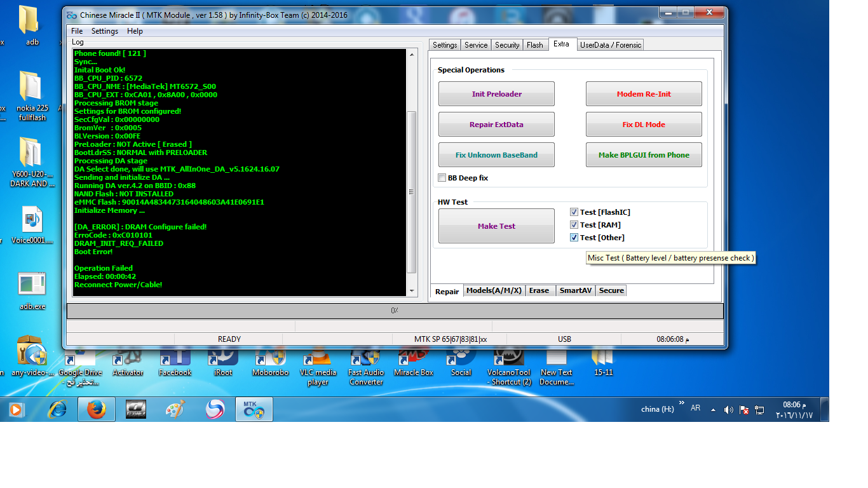Click the Modem Re-Init button

[x=644, y=94]
